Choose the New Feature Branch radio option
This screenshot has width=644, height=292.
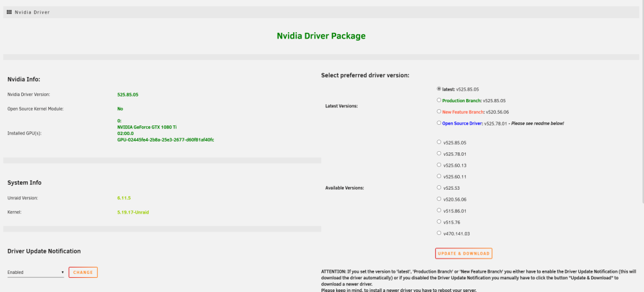[439, 111]
